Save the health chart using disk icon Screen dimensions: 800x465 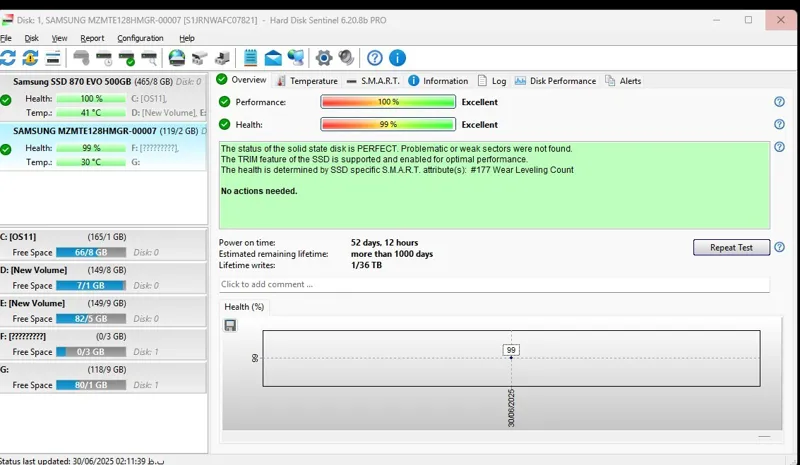pos(231,325)
